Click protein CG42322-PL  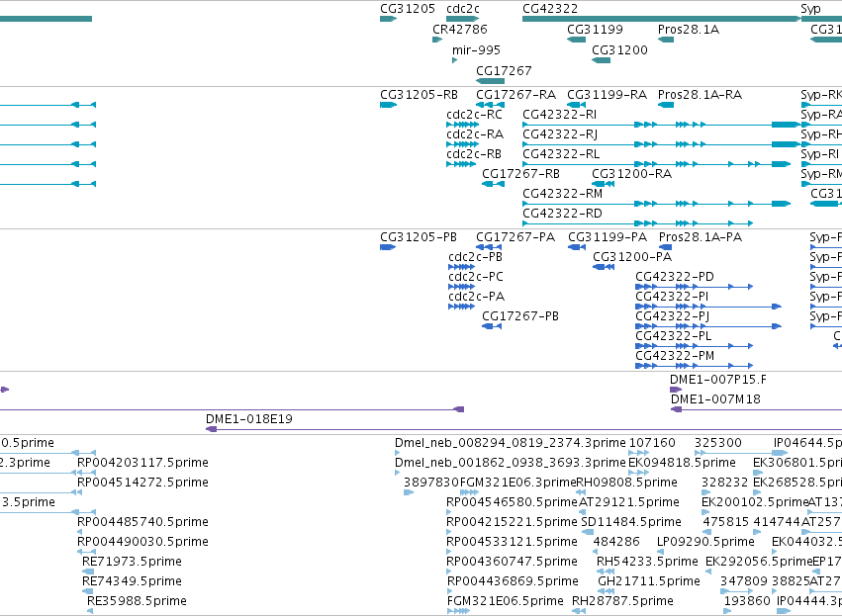(x=674, y=336)
